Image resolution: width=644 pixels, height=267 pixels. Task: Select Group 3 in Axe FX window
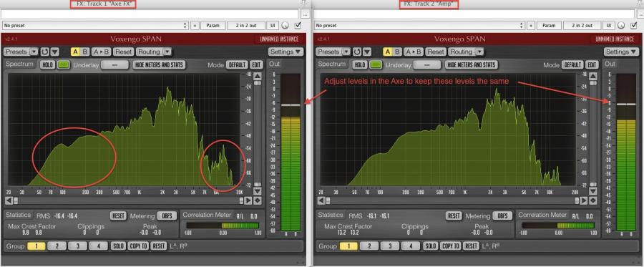77,246
